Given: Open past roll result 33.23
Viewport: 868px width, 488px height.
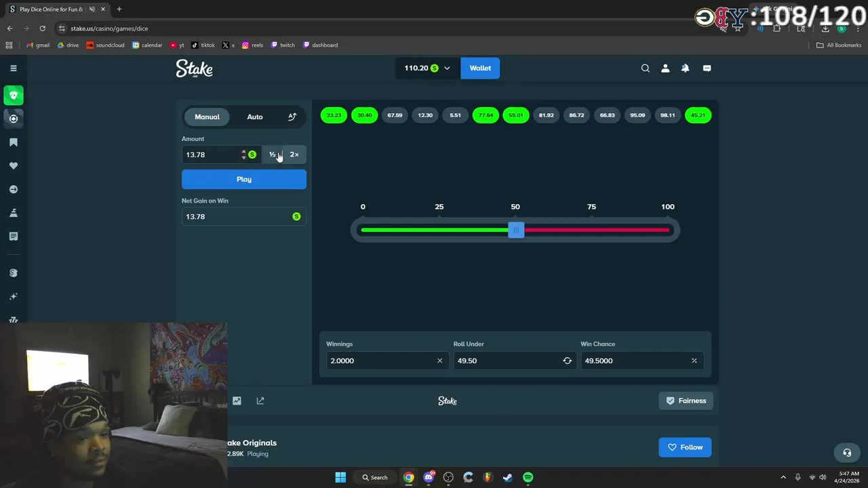Looking at the screenshot, I should point(334,115).
